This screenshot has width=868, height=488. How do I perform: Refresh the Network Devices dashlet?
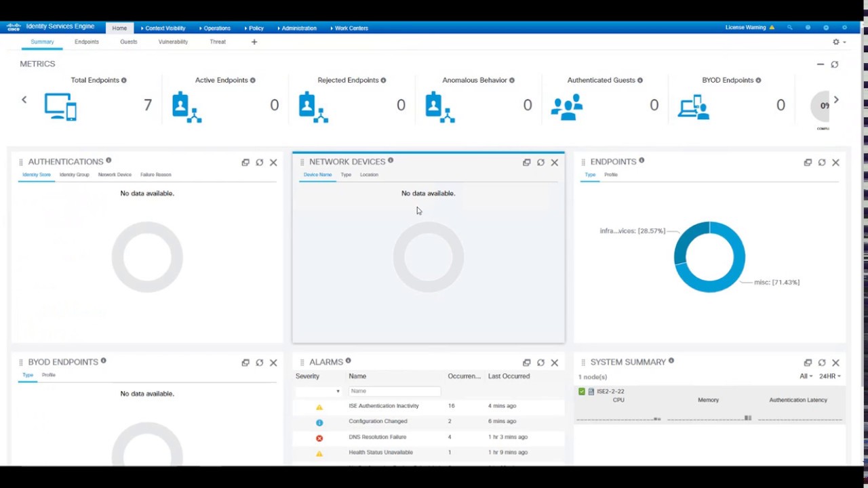coord(540,163)
